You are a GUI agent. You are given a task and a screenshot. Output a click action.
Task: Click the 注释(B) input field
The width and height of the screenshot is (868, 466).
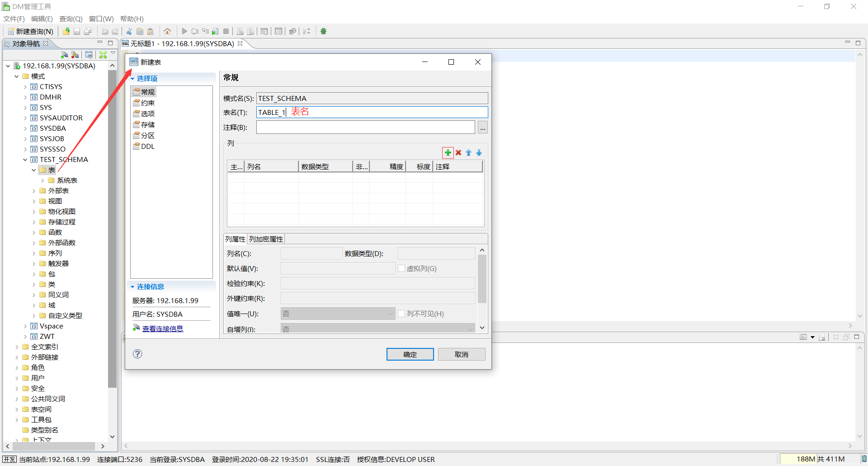[x=366, y=128]
